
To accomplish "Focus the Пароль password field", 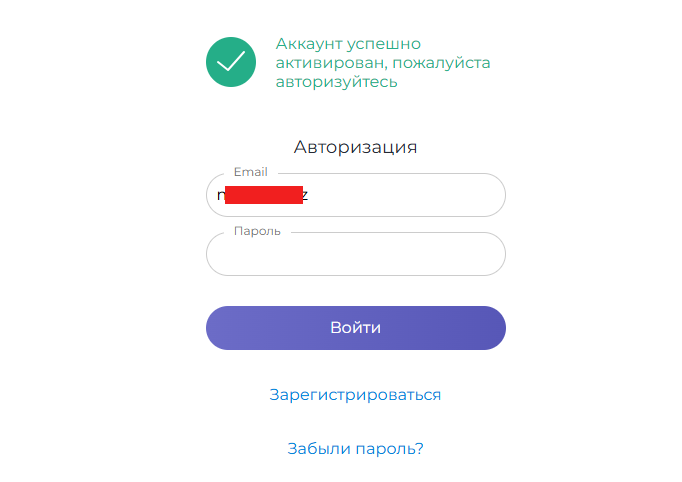I will (x=355, y=256).
